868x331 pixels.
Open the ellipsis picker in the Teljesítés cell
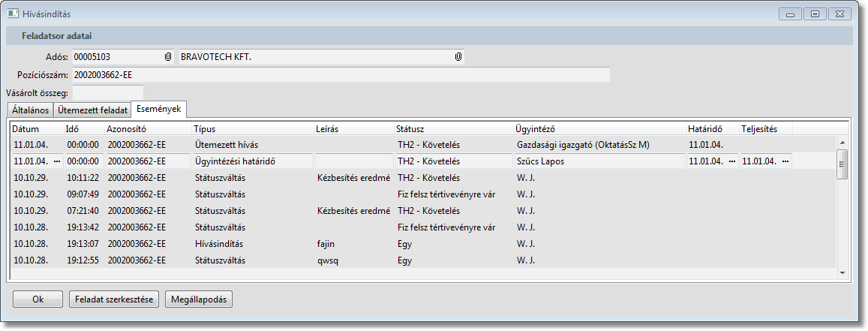pyautogui.click(x=785, y=161)
